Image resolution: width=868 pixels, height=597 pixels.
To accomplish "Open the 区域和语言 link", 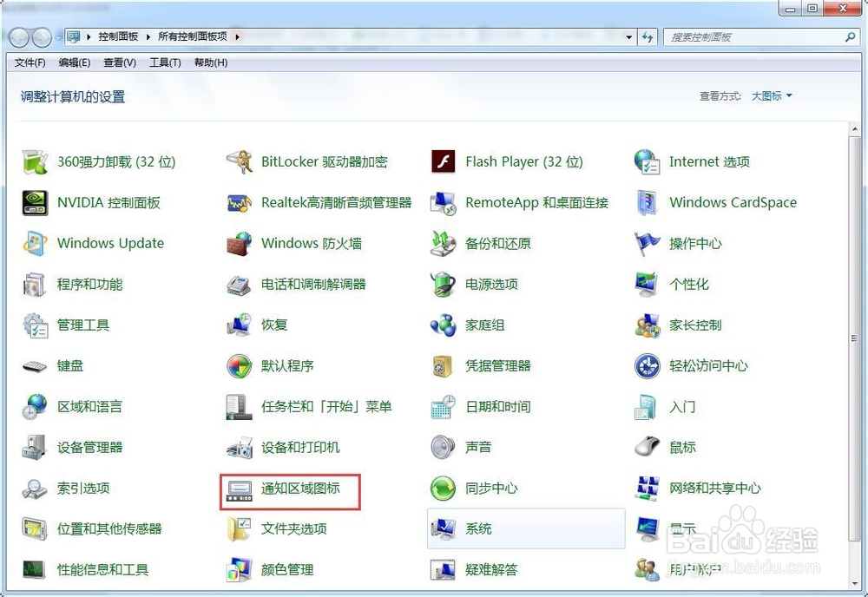I will [x=89, y=407].
